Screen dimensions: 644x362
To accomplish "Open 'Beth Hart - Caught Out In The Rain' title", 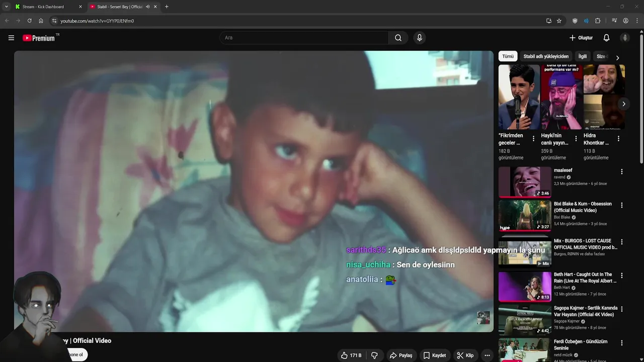I will tap(585, 278).
